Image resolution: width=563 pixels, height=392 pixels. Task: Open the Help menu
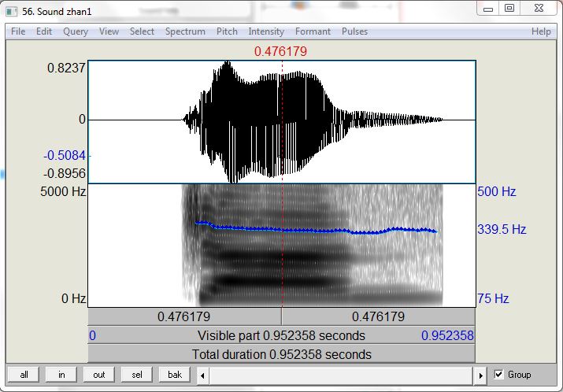click(x=541, y=31)
